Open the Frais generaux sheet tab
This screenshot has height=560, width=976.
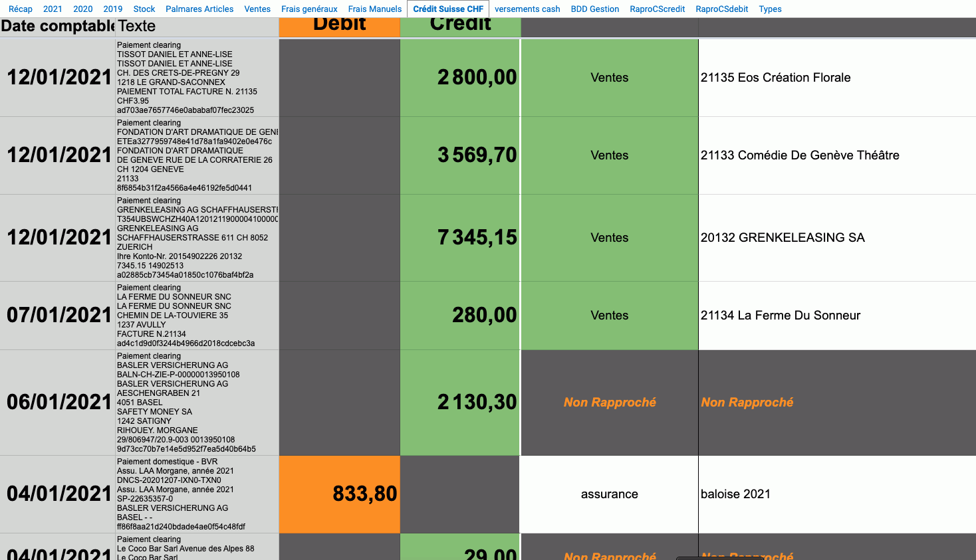pos(309,9)
